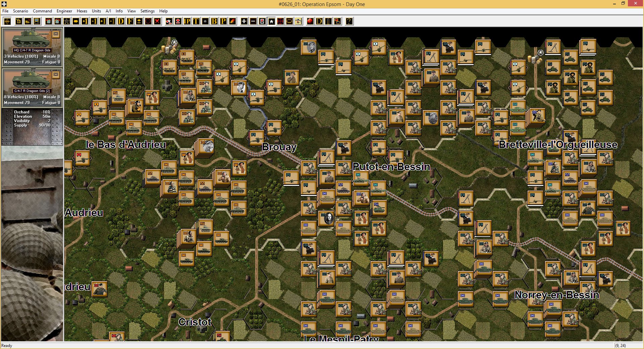The image size is (644, 349).
Task: Click the yellow P toolbar button
Action: (x=223, y=21)
